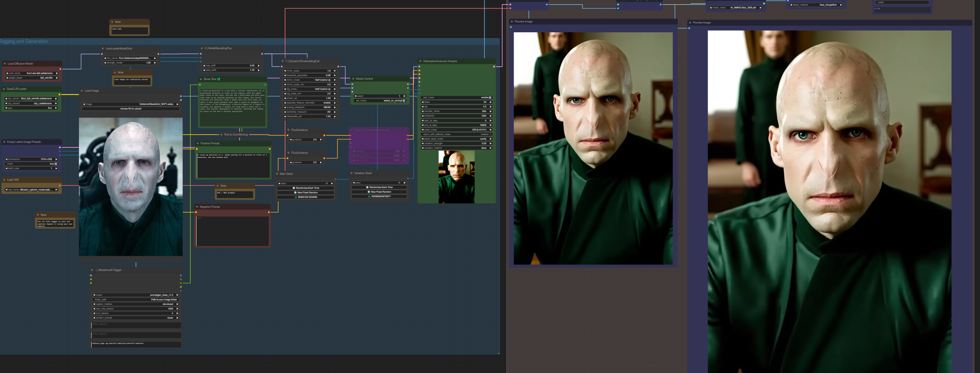The height and width of the screenshot is (373, 980).
Task: Open the dimensions preset dropdown
Action: [x=32, y=159]
